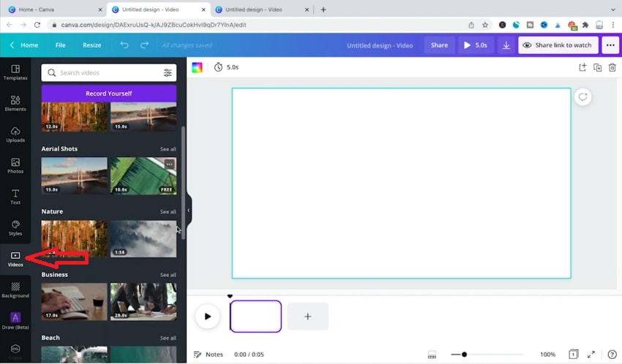Screen dimensions: 622x364
Task: Switch to third Untitled design - Video tab
Action: click(261, 10)
